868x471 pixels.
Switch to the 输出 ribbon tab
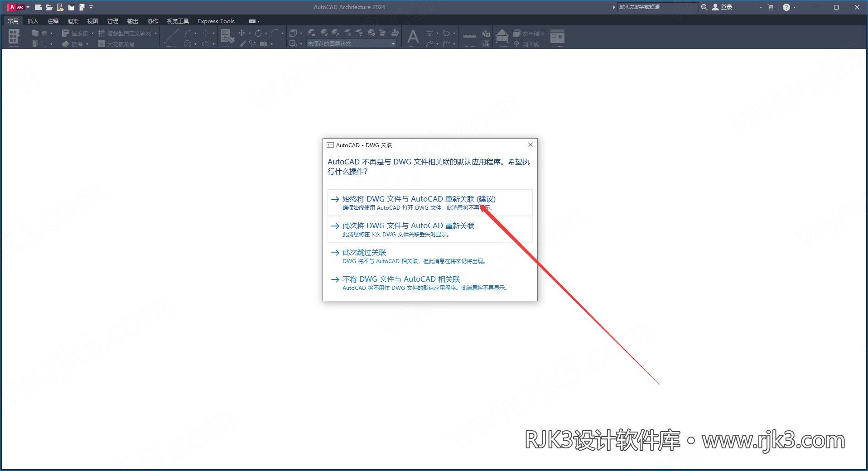[133, 21]
